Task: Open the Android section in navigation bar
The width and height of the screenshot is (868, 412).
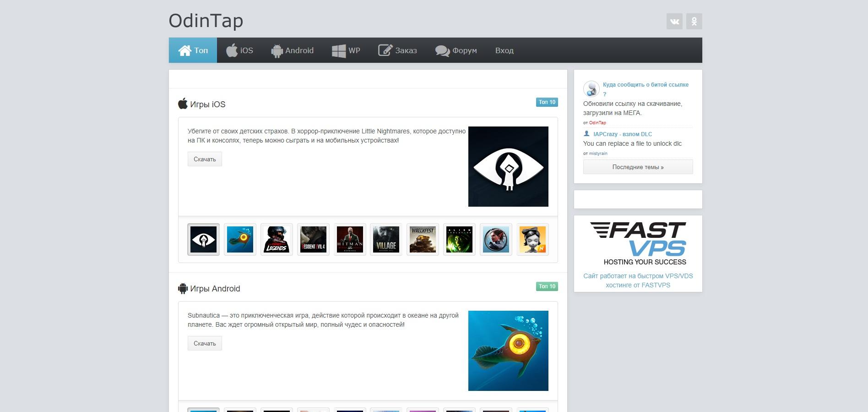Action: (292, 50)
